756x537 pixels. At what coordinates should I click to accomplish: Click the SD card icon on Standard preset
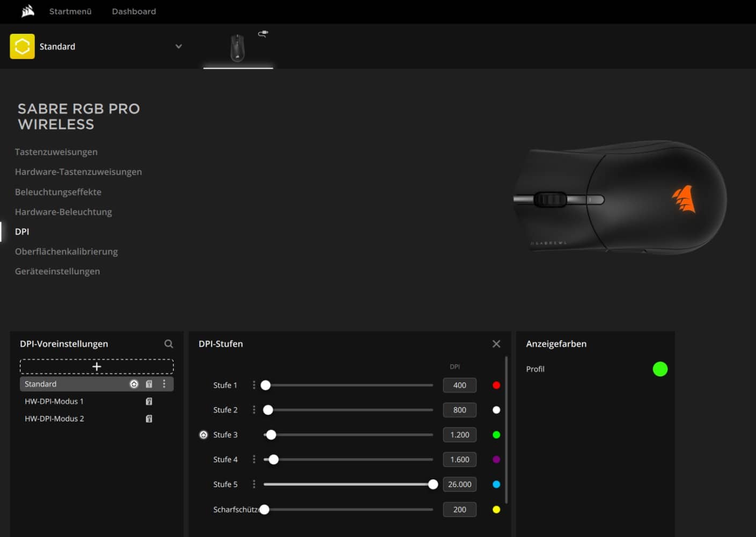149,384
